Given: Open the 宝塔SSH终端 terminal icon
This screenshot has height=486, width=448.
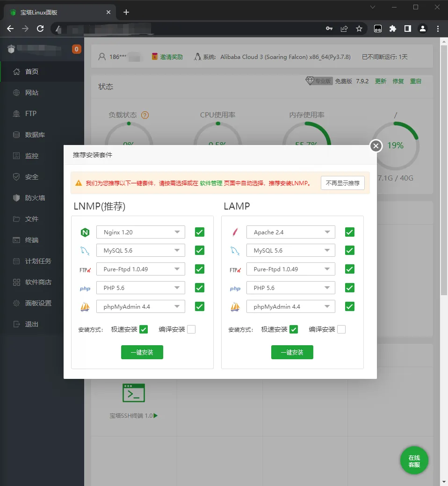Looking at the screenshot, I should (x=134, y=393).
